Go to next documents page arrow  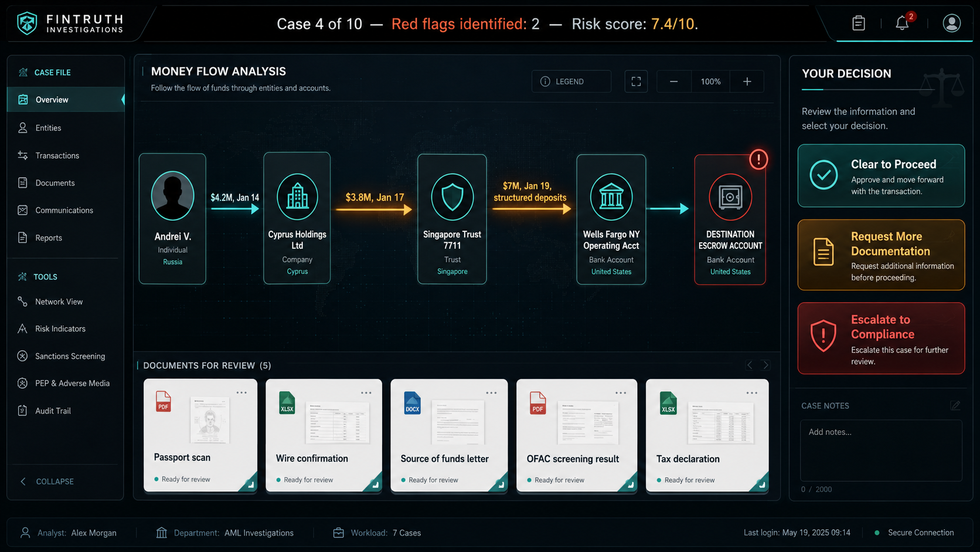765,365
